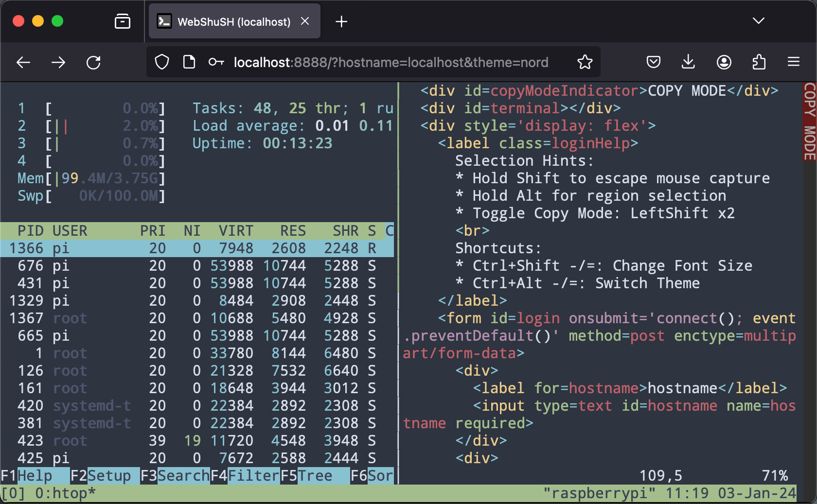Click 'Ctrl+Alt -/=: Switch Theme' line
This screenshot has width=817, height=504.
[x=578, y=283]
